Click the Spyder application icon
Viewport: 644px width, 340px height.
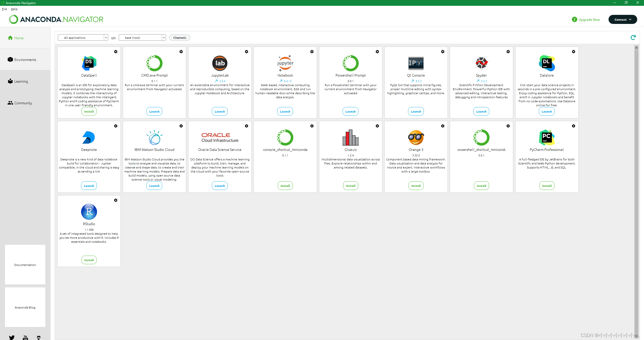pos(481,63)
